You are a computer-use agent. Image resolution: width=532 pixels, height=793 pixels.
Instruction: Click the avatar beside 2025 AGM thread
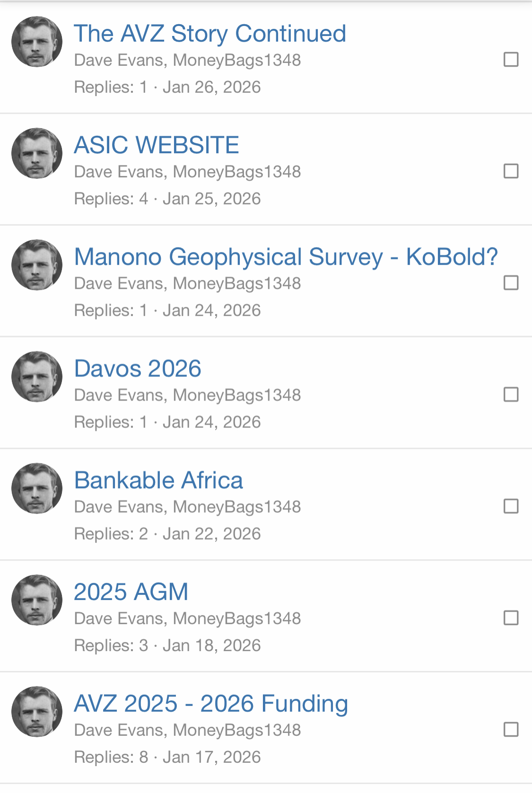click(x=37, y=600)
